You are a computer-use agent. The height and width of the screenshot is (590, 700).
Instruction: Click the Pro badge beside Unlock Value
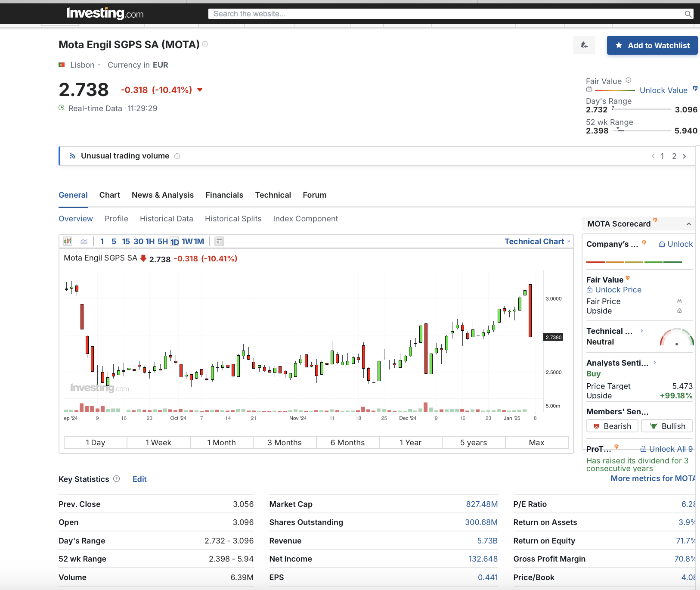(x=695, y=89)
